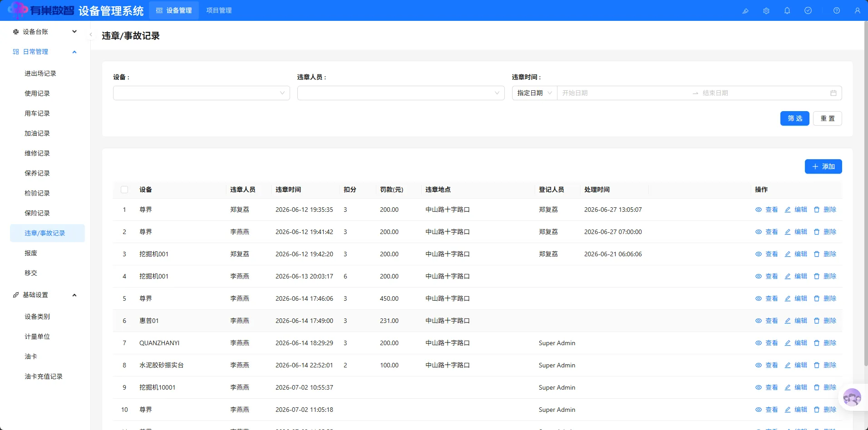
Task: Click the theme brush icon in header
Action: click(745, 10)
